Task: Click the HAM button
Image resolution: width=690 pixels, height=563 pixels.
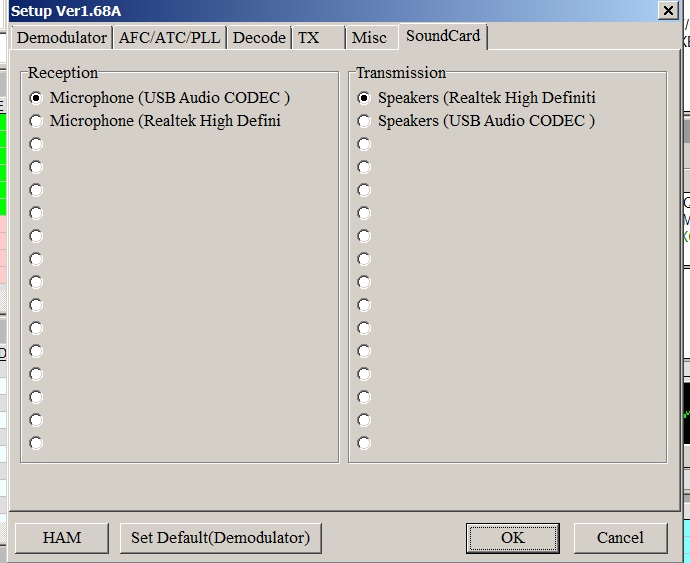Action: click(x=62, y=537)
